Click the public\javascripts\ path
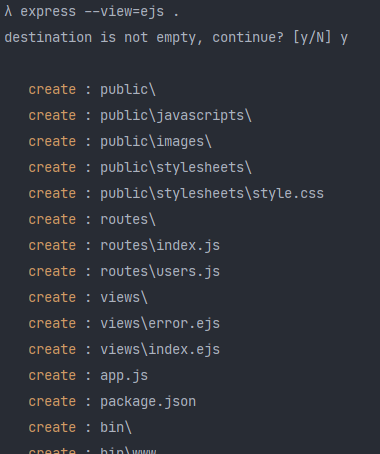Viewport: 380px width, 454px height. pos(176,116)
